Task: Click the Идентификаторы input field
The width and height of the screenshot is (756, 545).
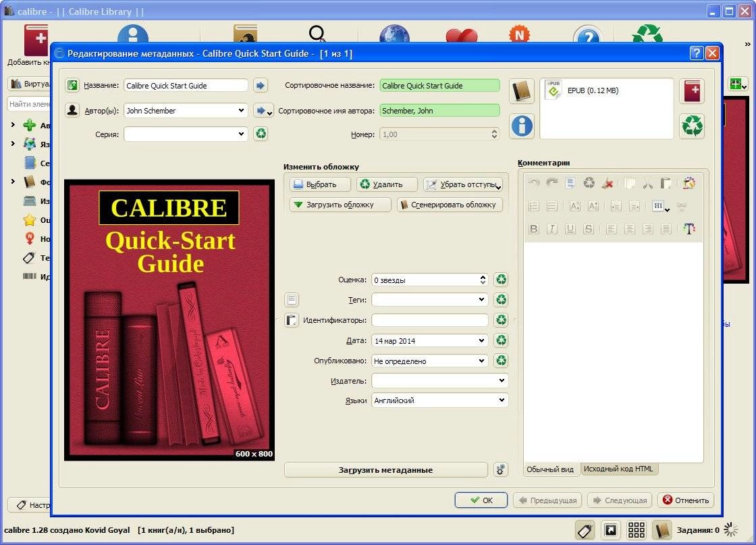Action: (429, 319)
